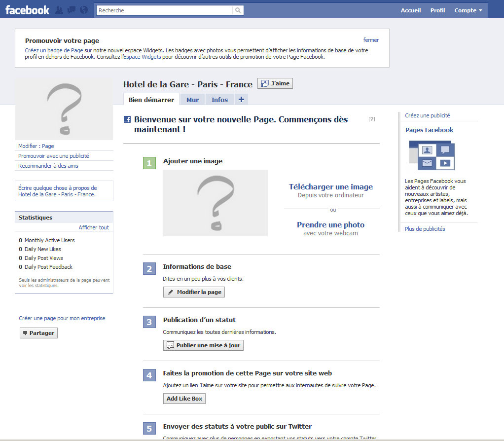Click Prendre une photo
The image size is (504, 441).
click(331, 224)
